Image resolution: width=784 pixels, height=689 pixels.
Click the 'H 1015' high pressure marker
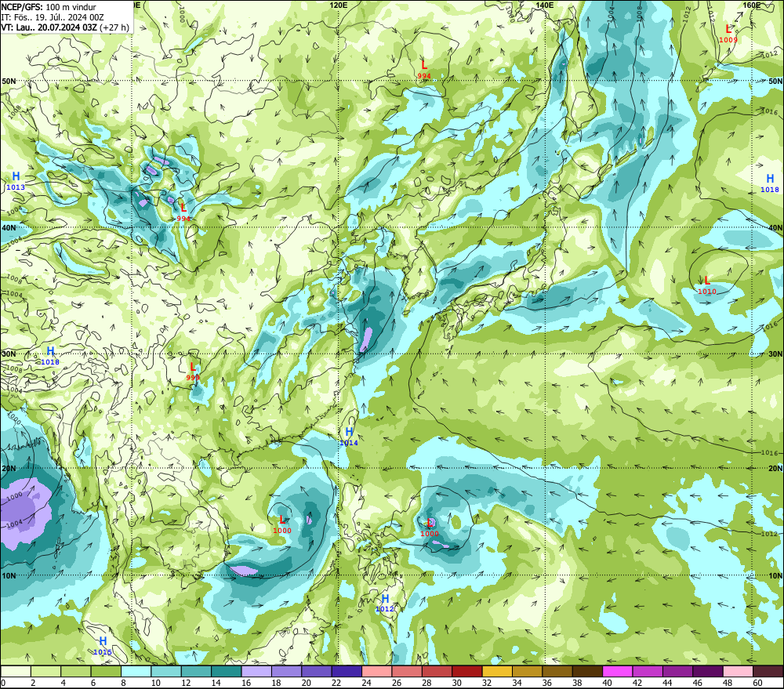click(103, 646)
